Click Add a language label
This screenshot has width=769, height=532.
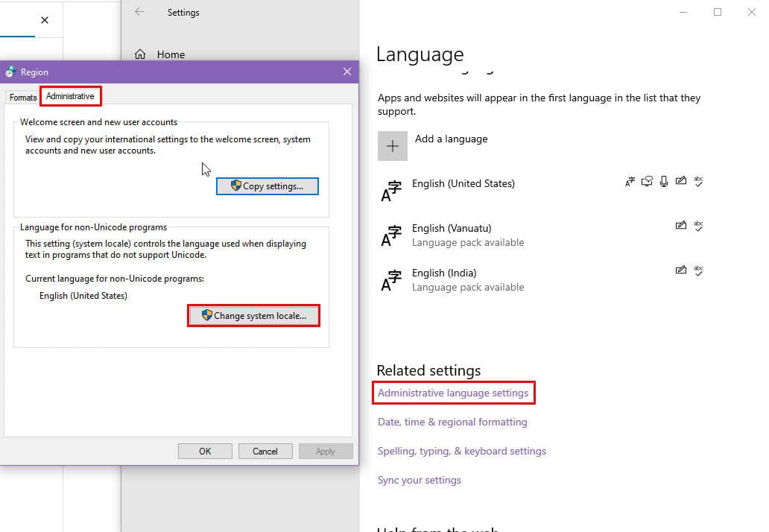pos(452,139)
